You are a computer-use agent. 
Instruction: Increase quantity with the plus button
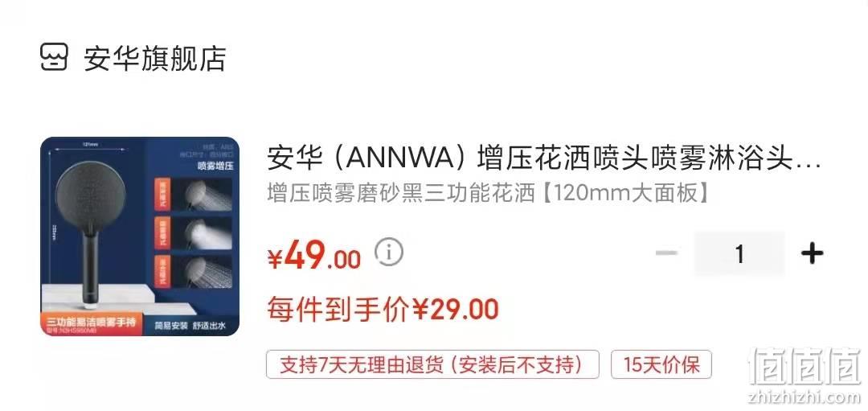[x=812, y=253]
